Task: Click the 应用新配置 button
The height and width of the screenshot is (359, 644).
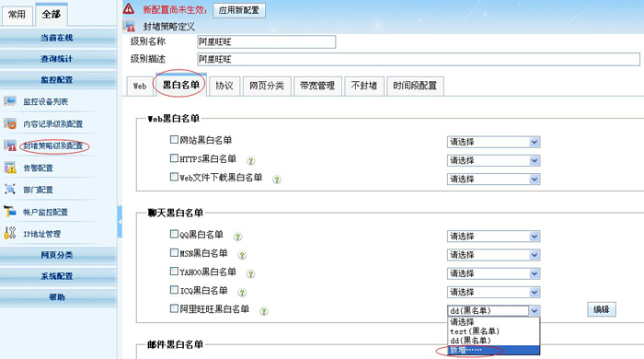Action: click(x=239, y=10)
